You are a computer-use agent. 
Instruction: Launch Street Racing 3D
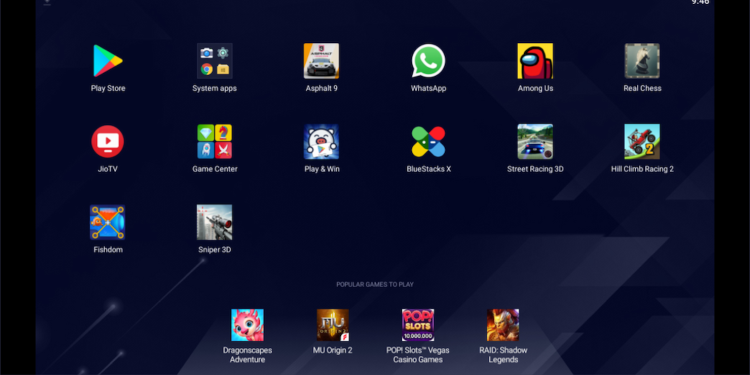pos(535,142)
